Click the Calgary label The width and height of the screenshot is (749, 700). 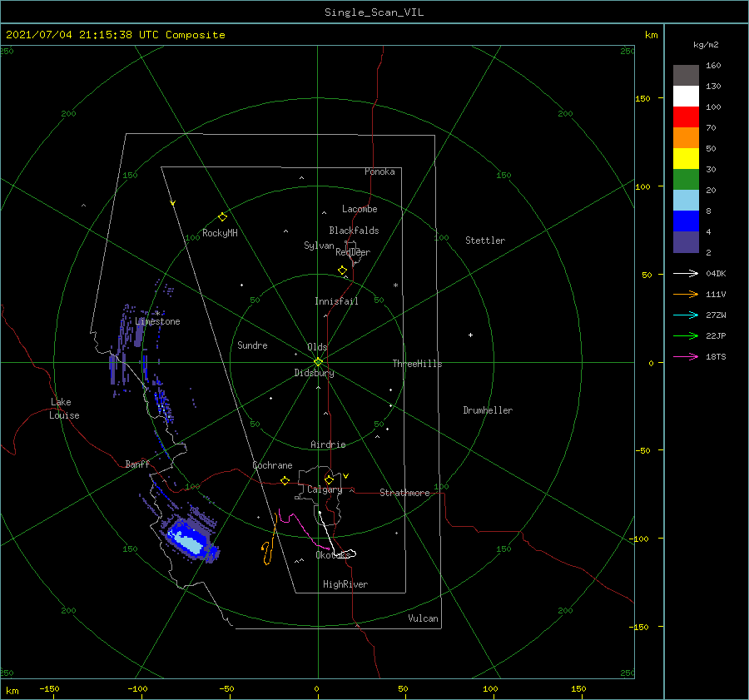coord(325,489)
